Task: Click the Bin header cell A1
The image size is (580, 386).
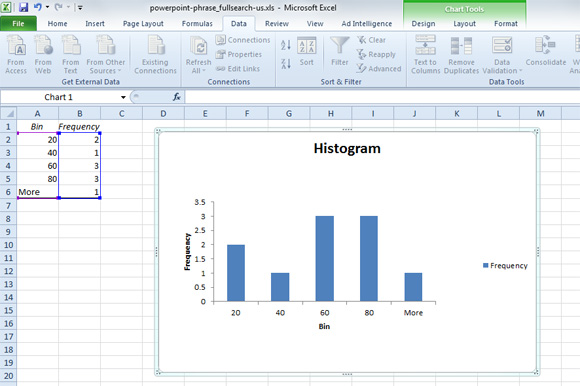Action: [37, 126]
